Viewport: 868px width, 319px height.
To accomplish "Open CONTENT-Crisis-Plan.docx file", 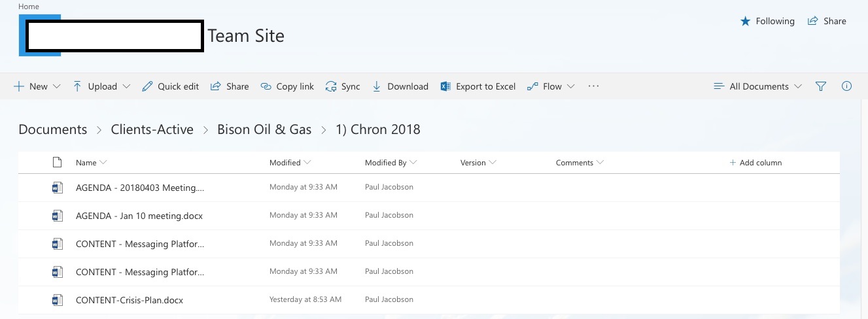I will point(130,300).
